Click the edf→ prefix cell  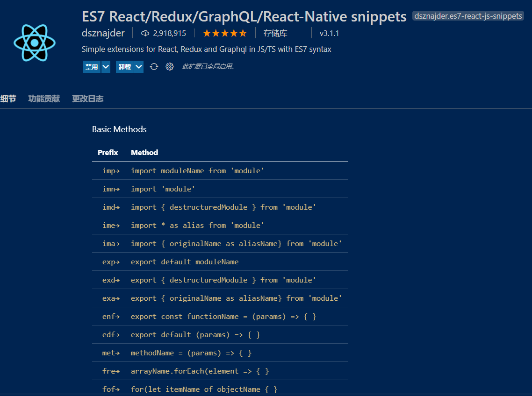point(111,335)
